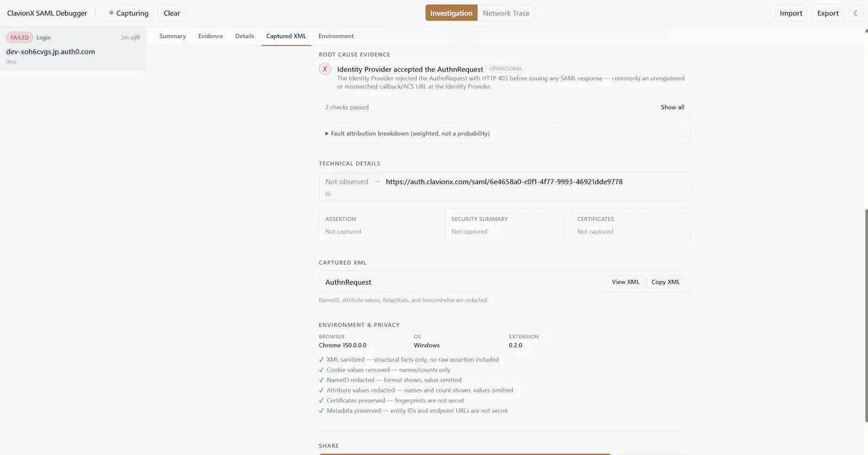Click the vertical scrollbar thumb
The width and height of the screenshot is (868, 455).
866,315
